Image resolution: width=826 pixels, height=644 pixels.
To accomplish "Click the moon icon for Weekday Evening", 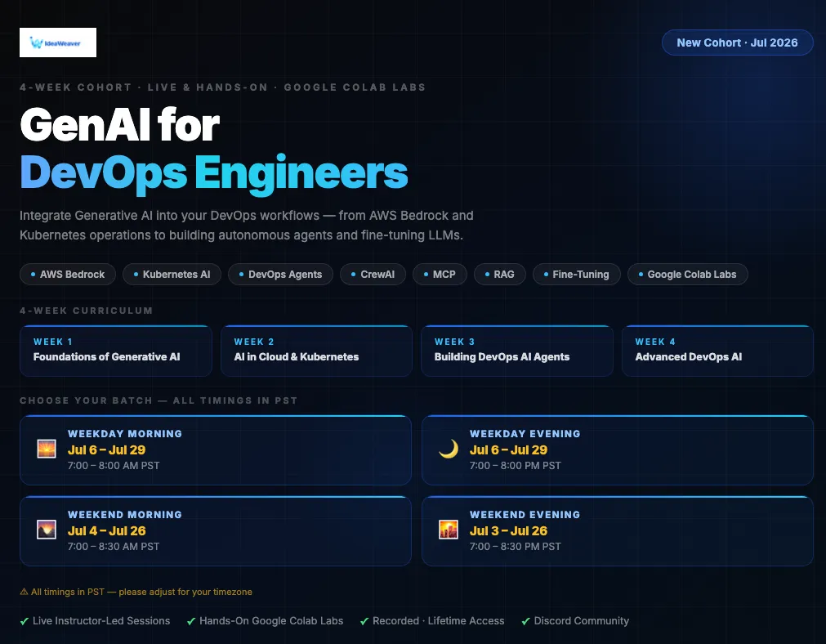I will [x=449, y=449].
